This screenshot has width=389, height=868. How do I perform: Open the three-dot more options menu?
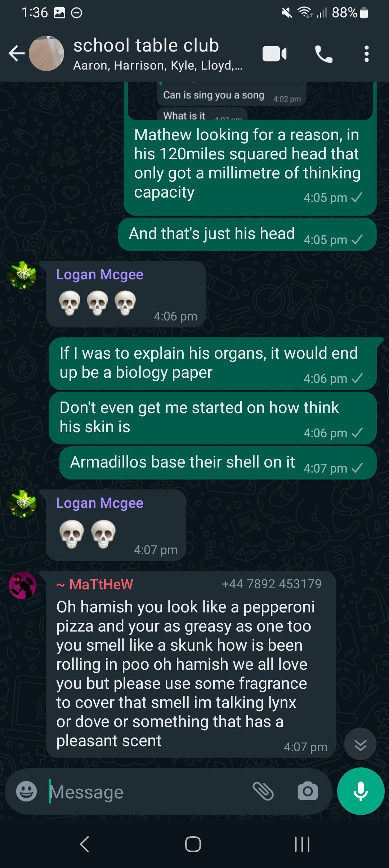pos(366,54)
